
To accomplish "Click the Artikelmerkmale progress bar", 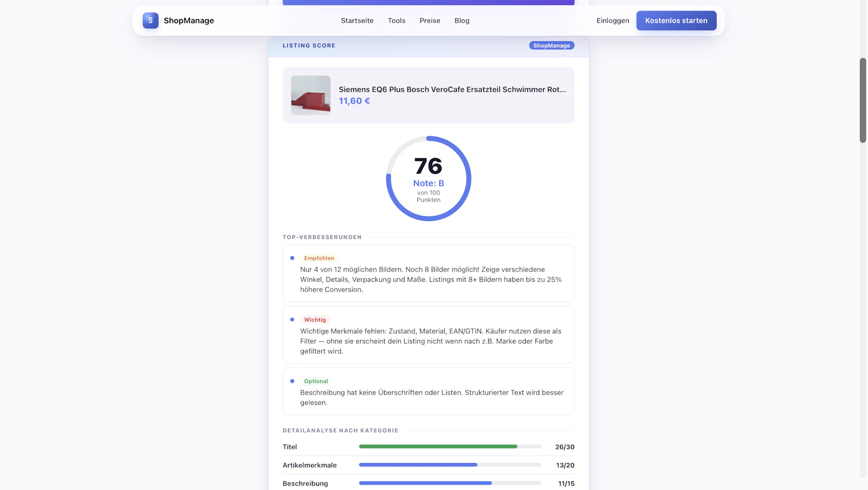I will 450,465.
